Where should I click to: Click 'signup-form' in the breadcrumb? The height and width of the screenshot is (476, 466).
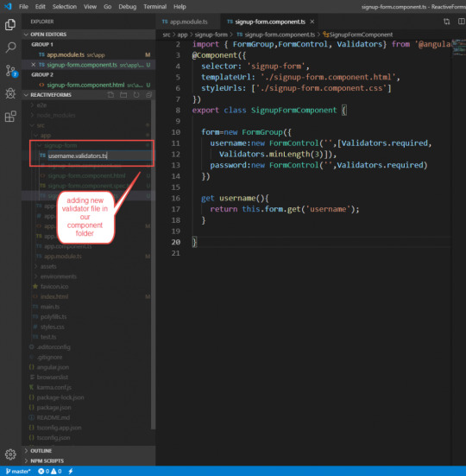[211, 35]
